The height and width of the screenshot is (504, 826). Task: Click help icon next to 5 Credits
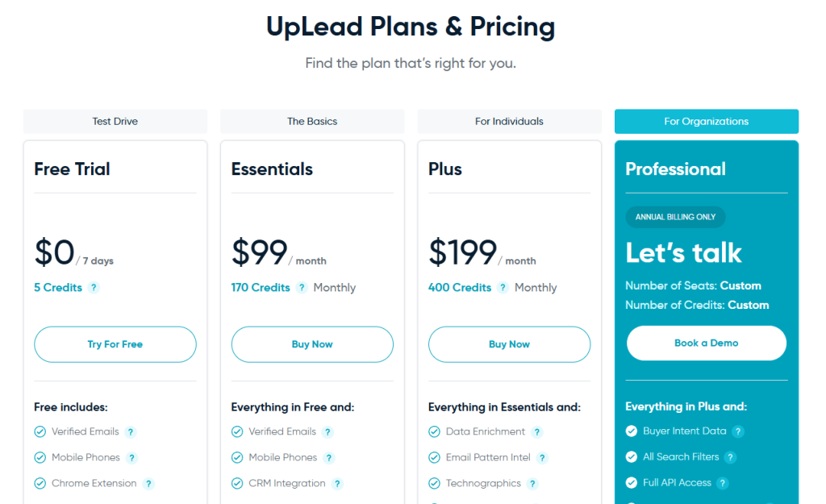click(94, 288)
